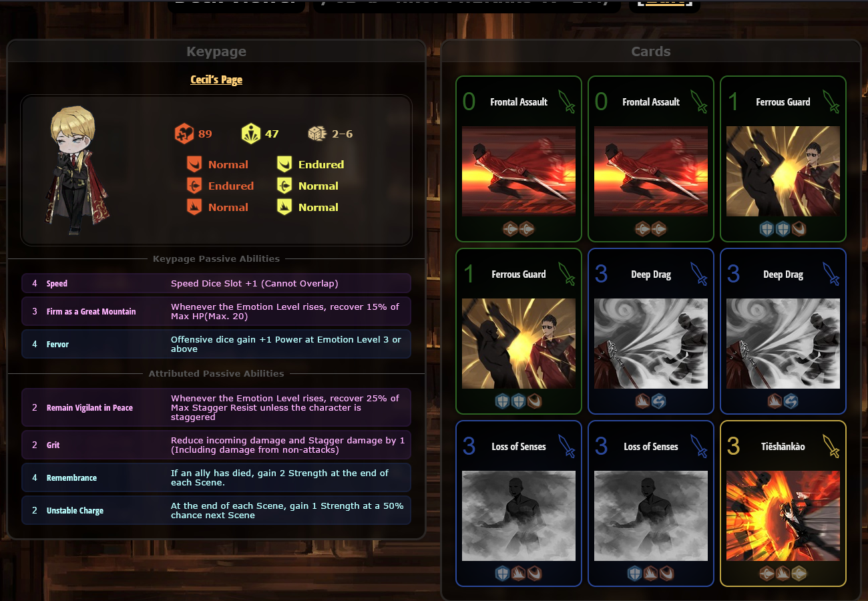Click the first Ferrous Guard card artwork
868x601 pixels.
click(x=783, y=171)
